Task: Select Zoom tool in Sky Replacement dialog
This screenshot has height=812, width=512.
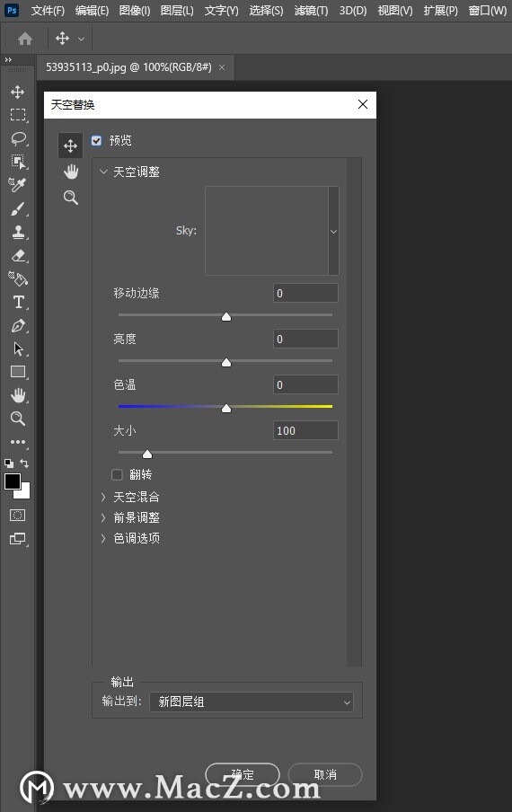Action: tap(71, 198)
